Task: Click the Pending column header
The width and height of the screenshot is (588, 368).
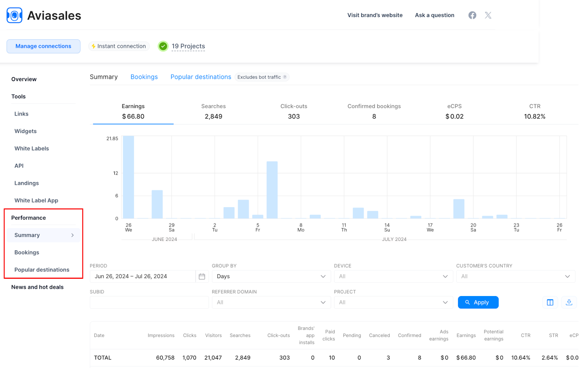Action: click(352, 335)
